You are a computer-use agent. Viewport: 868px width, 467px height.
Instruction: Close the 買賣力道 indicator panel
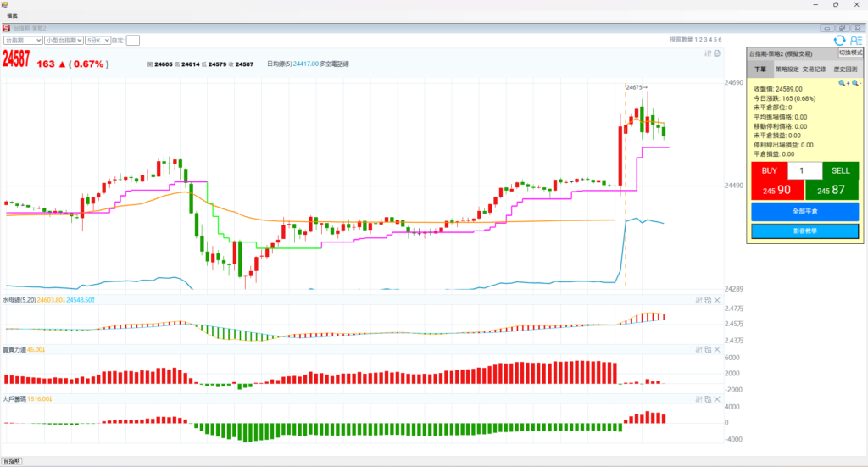[717, 349]
